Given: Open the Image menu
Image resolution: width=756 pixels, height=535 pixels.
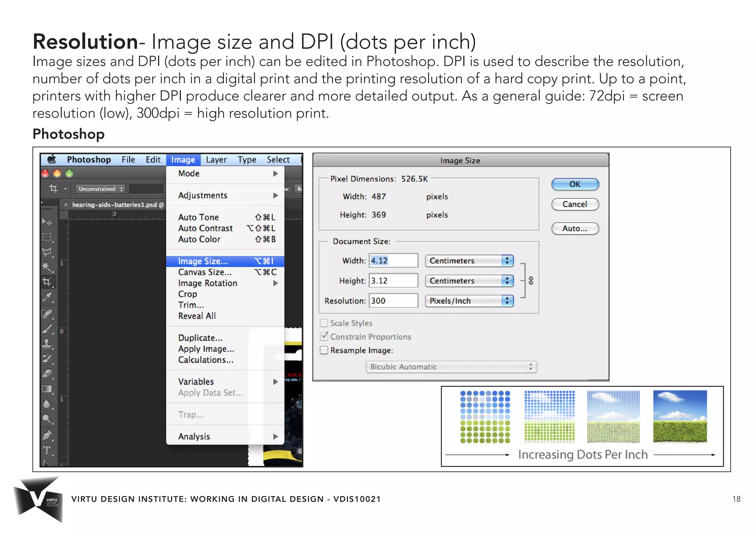Looking at the screenshot, I should tap(183, 160).
